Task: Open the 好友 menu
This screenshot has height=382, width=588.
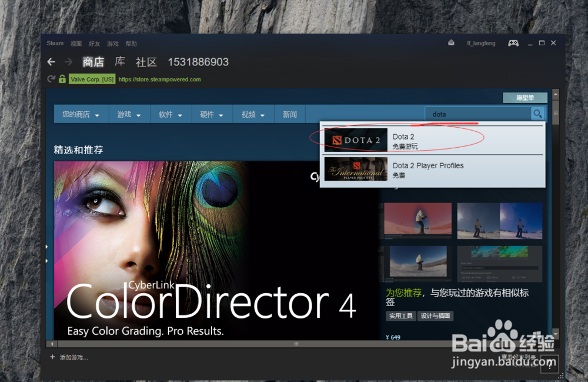Action: tap(95, 44)
